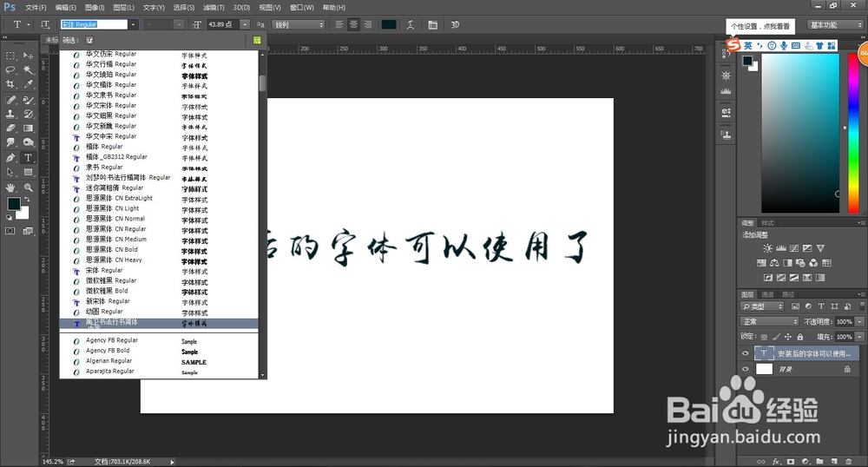Click the 3D text button

(x=455, y=24)
